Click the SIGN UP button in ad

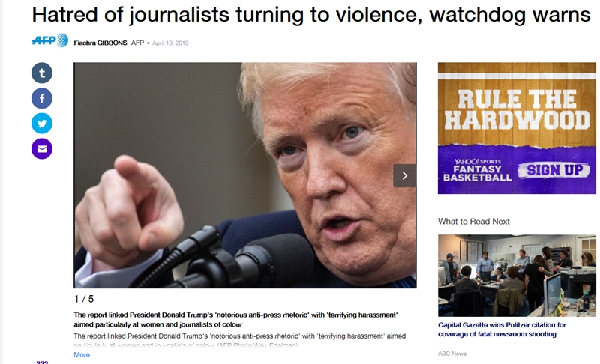(x=554, y=170)
